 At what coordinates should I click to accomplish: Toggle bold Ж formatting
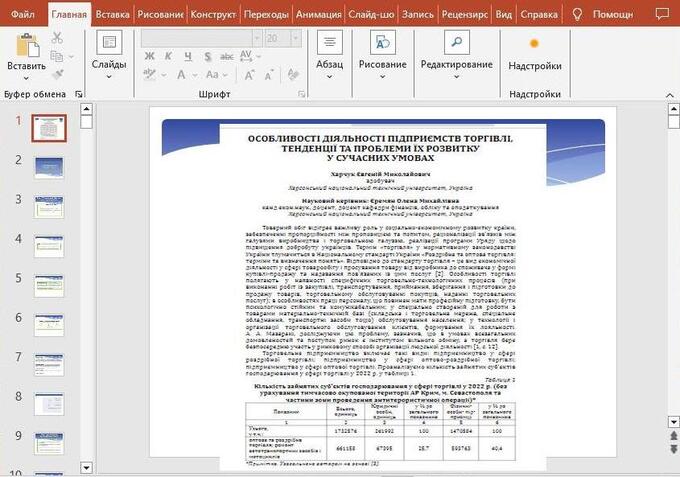click(148, 55)
